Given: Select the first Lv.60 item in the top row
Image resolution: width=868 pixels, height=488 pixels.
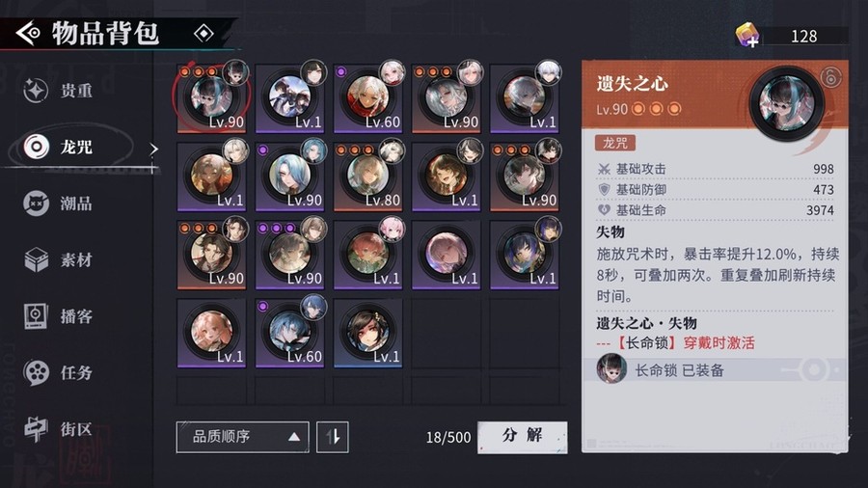Looking at the screenshot, I should (368, 99).
